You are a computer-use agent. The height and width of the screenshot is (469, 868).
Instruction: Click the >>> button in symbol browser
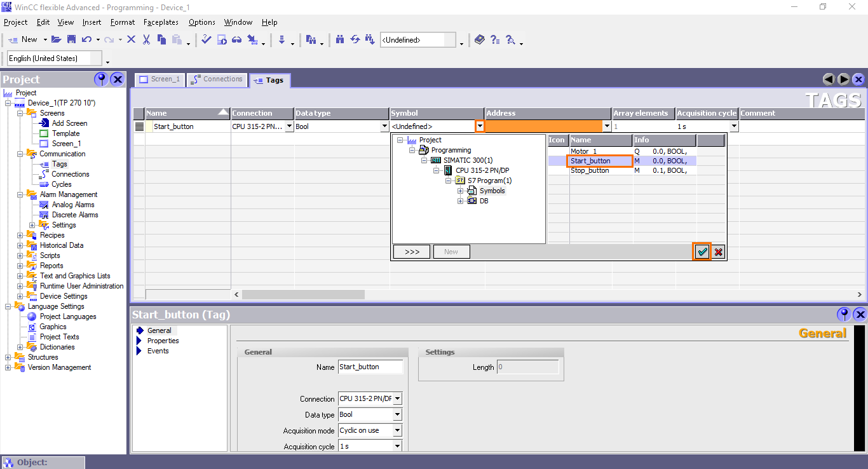click(x=412, y=252)
